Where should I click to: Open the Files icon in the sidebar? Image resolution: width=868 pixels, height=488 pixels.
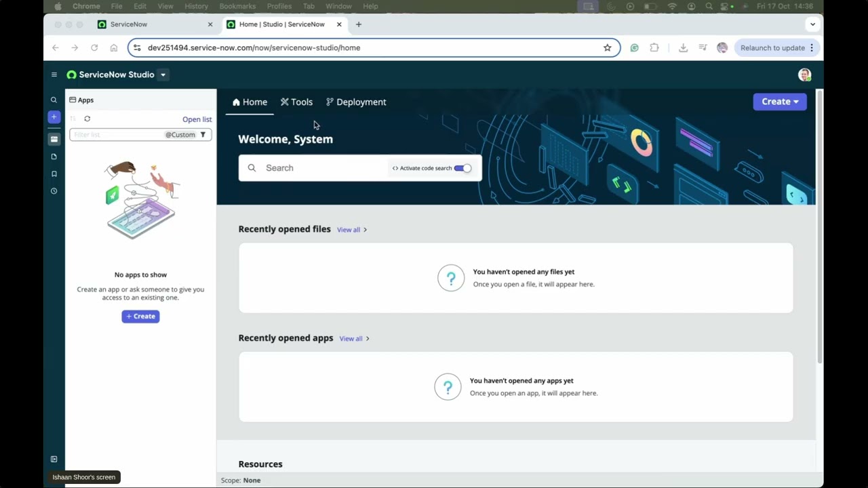[54, 157]
